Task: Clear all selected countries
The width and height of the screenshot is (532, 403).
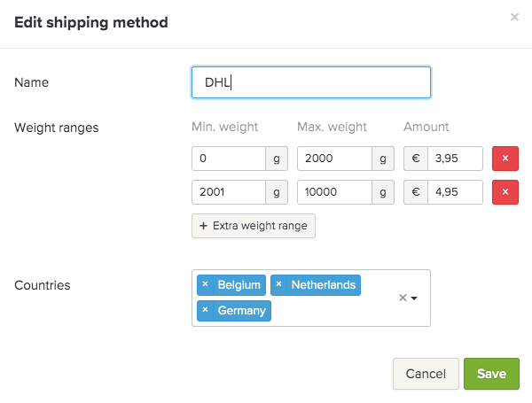Action: tap(403, 298)
